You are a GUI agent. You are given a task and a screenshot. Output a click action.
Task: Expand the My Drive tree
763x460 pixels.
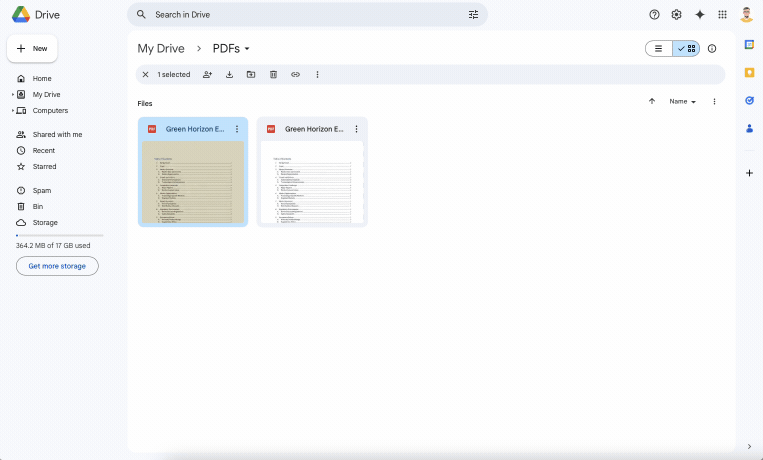[13, 94]
